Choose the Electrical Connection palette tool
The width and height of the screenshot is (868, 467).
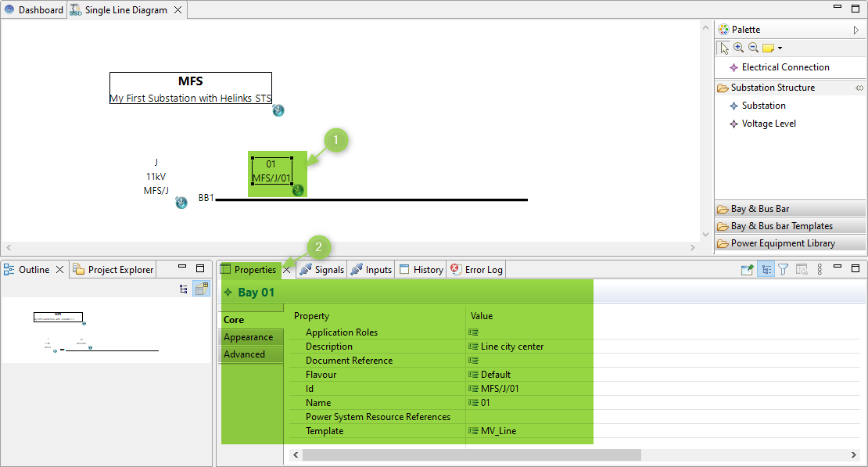[x=785, y=67]
